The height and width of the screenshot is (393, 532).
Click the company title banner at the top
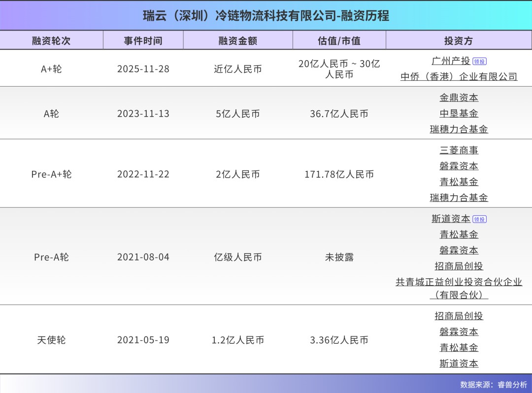pos(266,15)
